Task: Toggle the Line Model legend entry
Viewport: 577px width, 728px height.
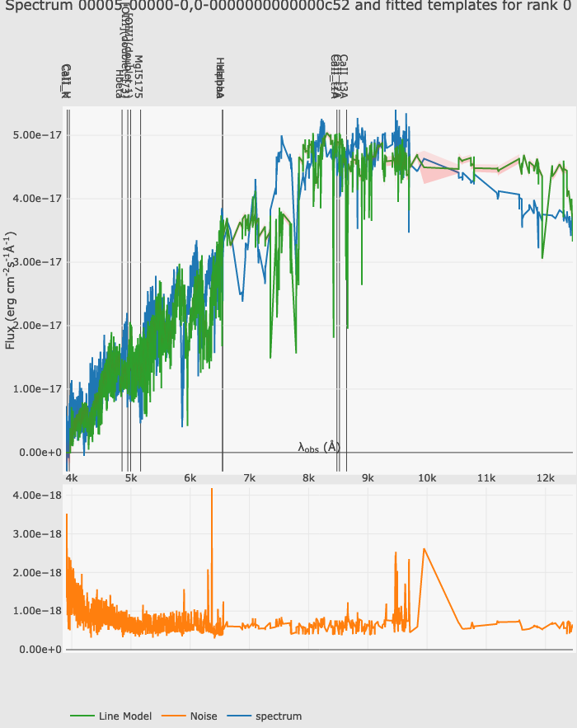Action: [x=124, y=716]
